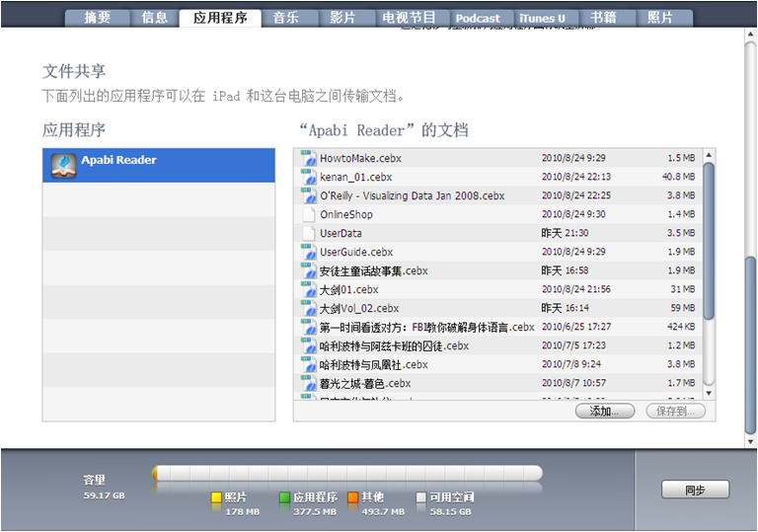Click the main page scroll-up arrow
Image resolution: width=758 pixels, height=532 pixels.
[750, 34]
